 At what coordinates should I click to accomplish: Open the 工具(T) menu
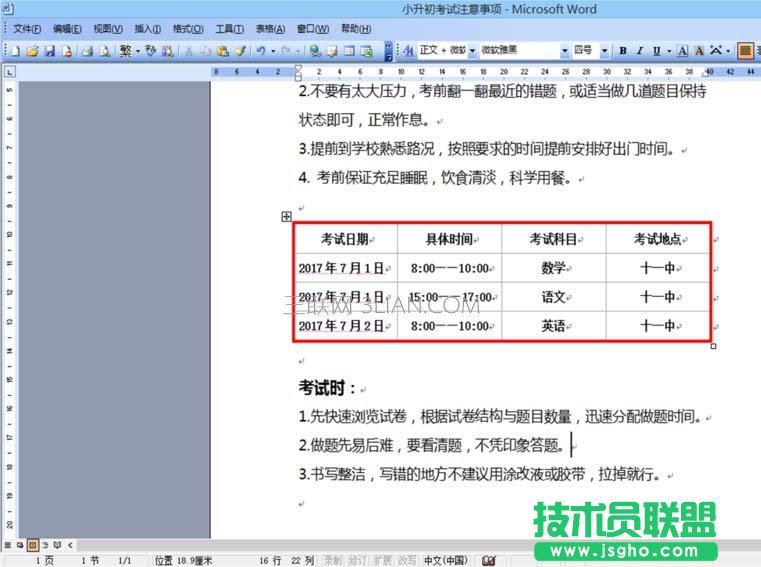click(230, 29)
